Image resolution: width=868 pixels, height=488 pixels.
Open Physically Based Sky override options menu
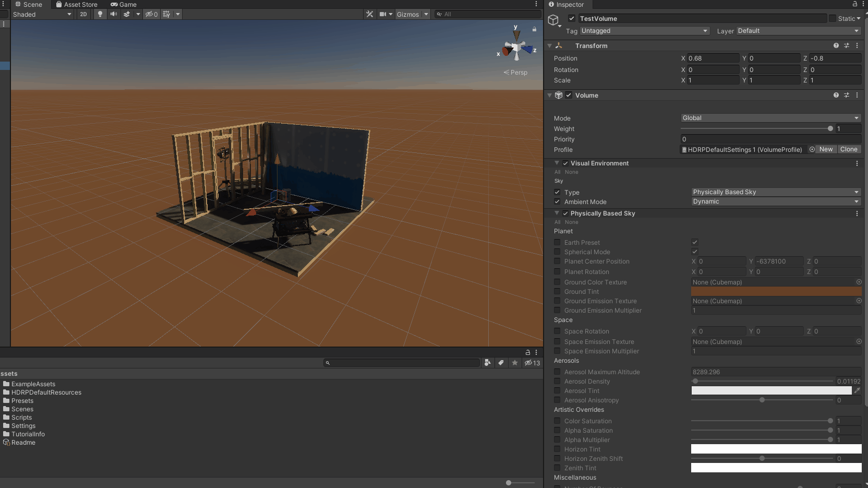857,213
